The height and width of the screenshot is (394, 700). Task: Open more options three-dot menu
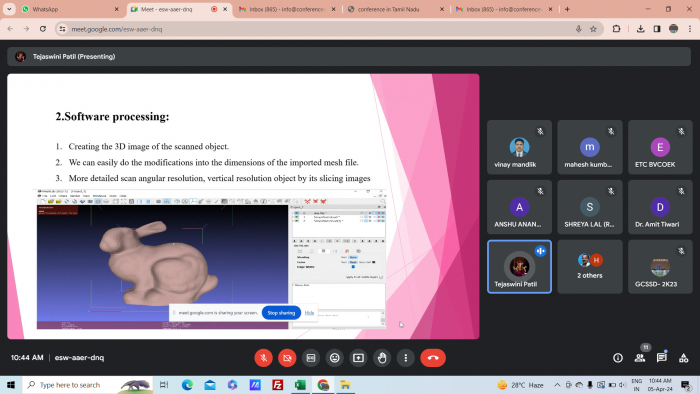click(x=405, y=358)
